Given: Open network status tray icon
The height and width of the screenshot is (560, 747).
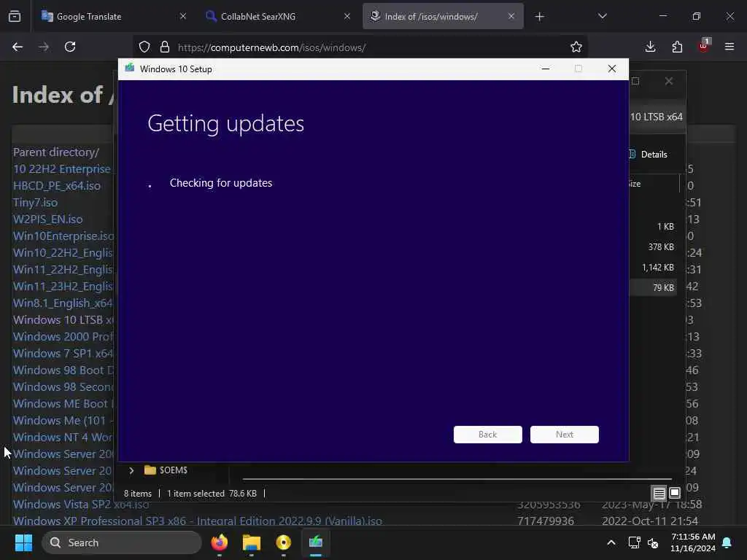Looking at the screenshot, I should click(x=634, y=542).
